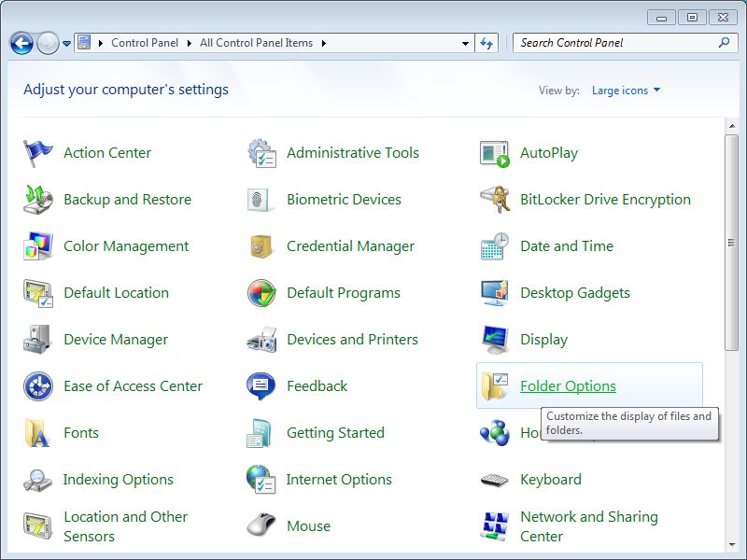Click the HomeGroup spheres icon

point(495,433)
